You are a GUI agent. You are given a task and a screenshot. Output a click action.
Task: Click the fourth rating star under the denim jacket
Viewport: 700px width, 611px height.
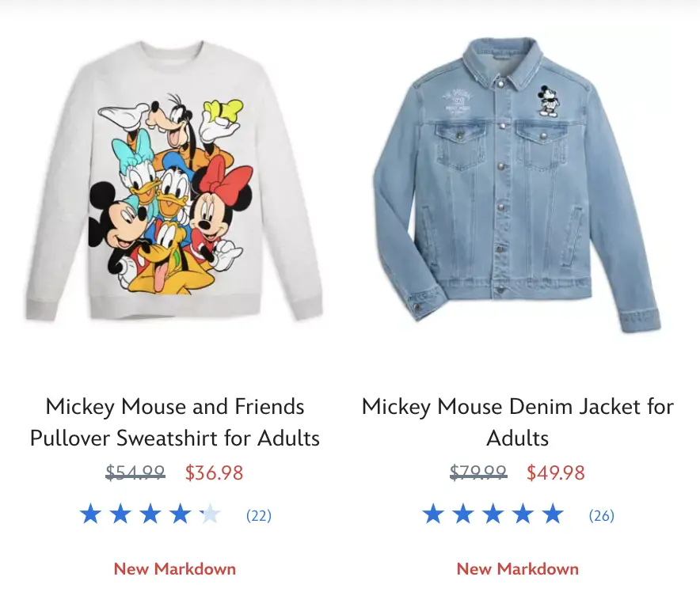pyautogui.click(x=523, y=514)
